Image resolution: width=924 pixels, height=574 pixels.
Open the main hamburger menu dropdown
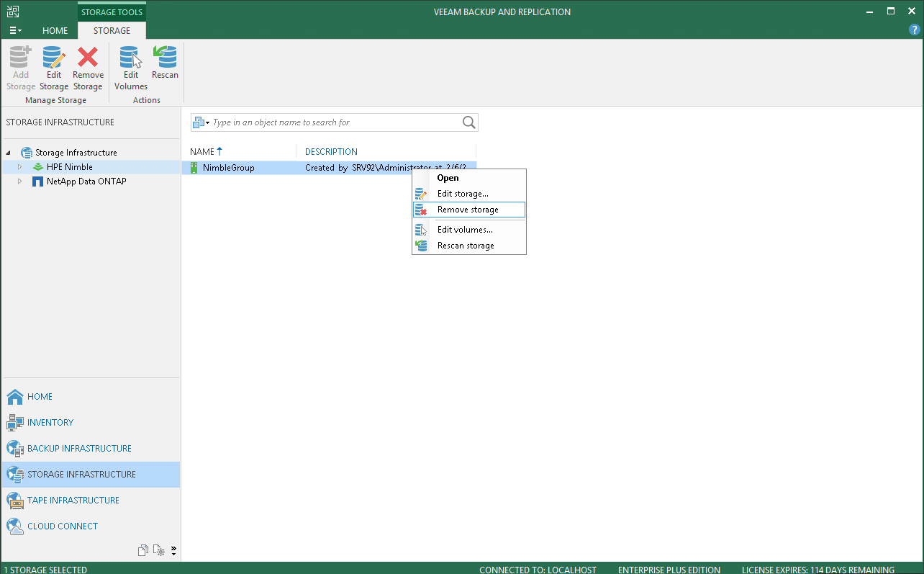(15, 31)
